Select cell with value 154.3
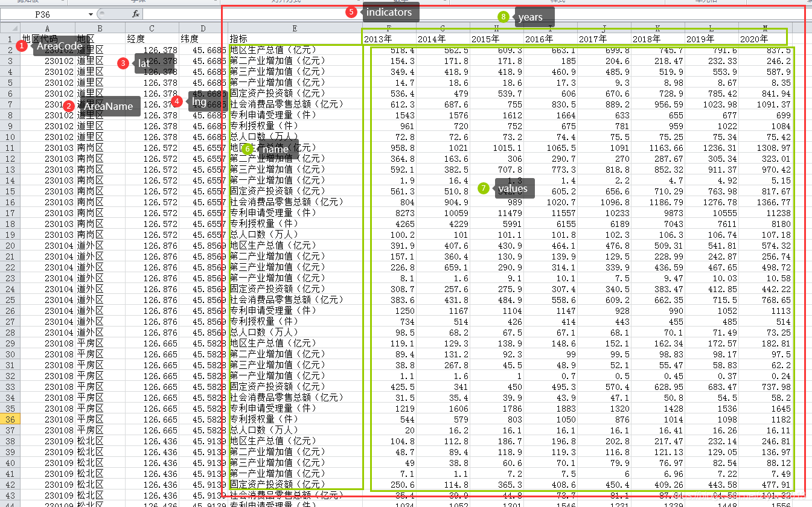This screenshot has height=507, width=812. point(389,60)
